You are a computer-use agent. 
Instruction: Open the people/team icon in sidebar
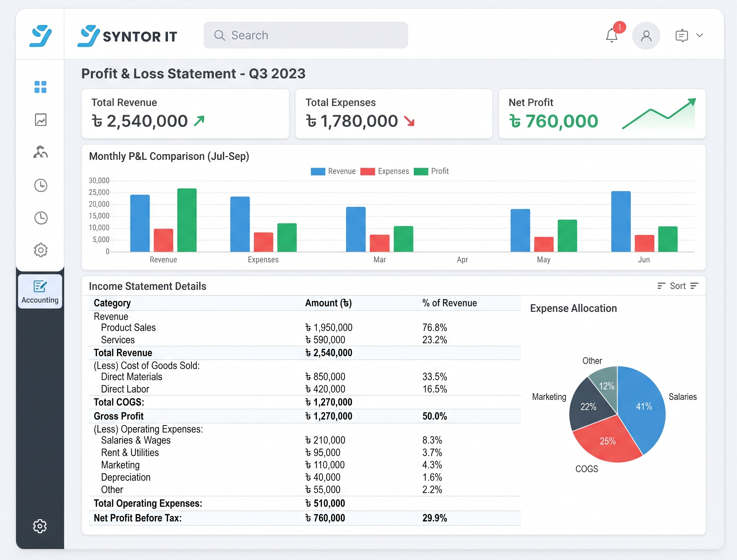41,152
